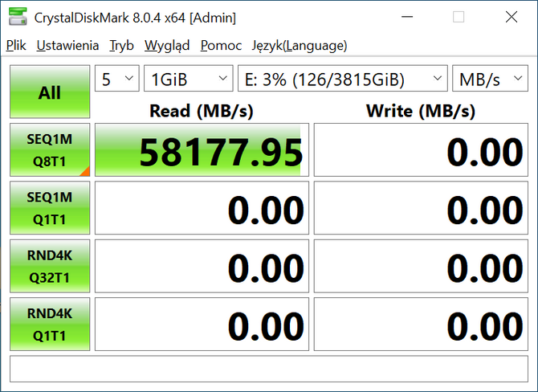538x392 pixels.
Task: Open the Tryb menu
Action: pos(121,45)
